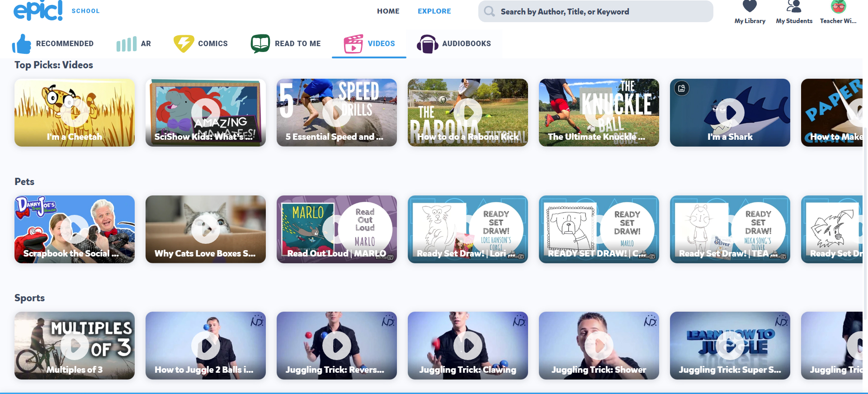Open The Ultimate Knuckle Ball video
Image resolution: width=868 pixels, height=394 pixels.
[x=599, y=112]
